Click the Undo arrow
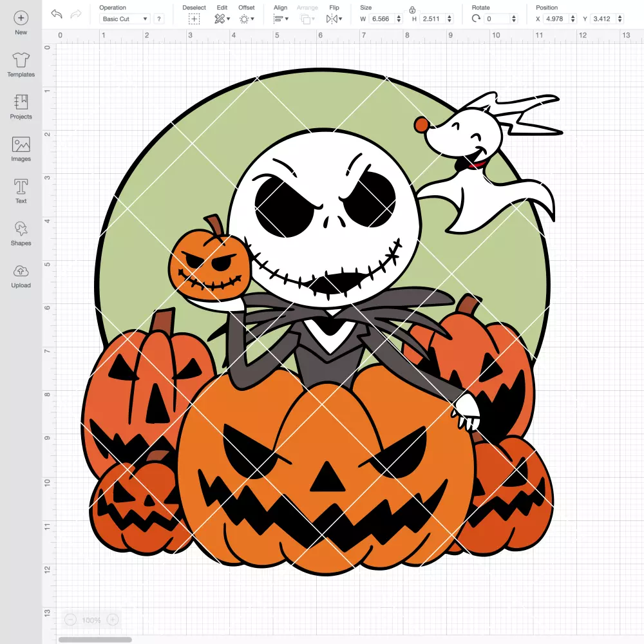 tap(57, 14)
